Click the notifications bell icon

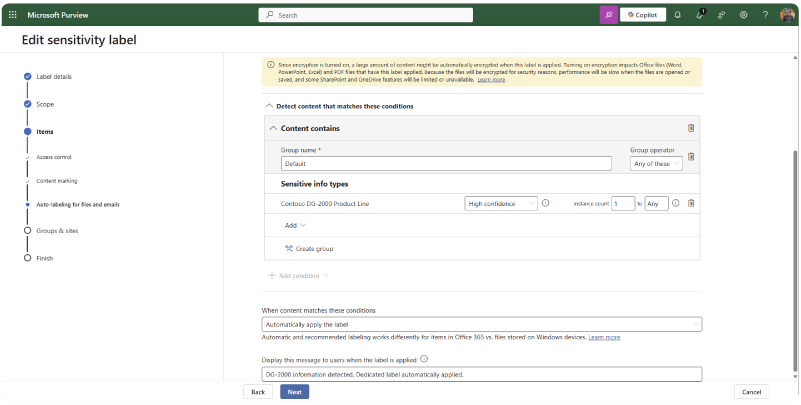pos(677,15)
